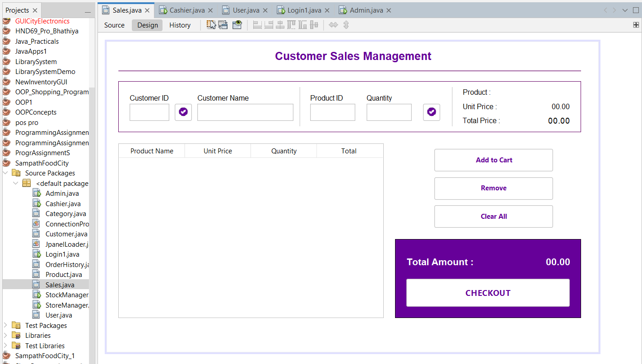Click into the Customer Name text field

[245, 112]
